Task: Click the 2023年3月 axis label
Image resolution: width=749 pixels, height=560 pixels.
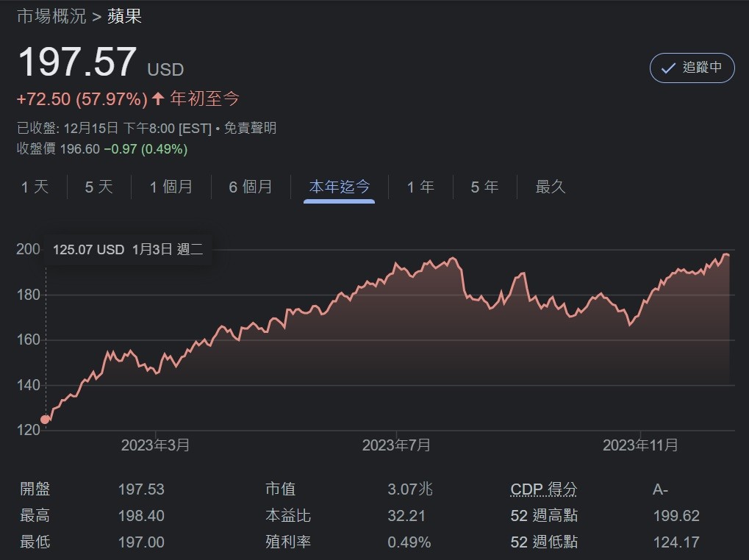Action: tap(155, 445)
